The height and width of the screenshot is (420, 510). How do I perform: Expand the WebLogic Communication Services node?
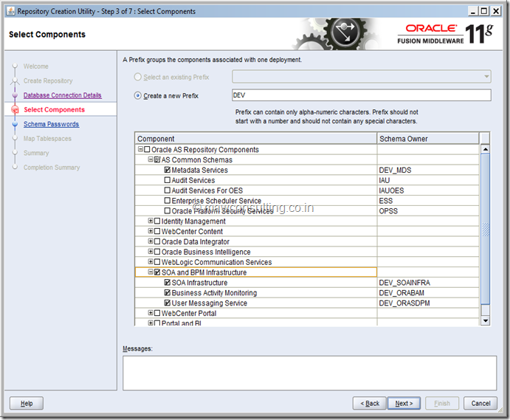coord(151,261)
